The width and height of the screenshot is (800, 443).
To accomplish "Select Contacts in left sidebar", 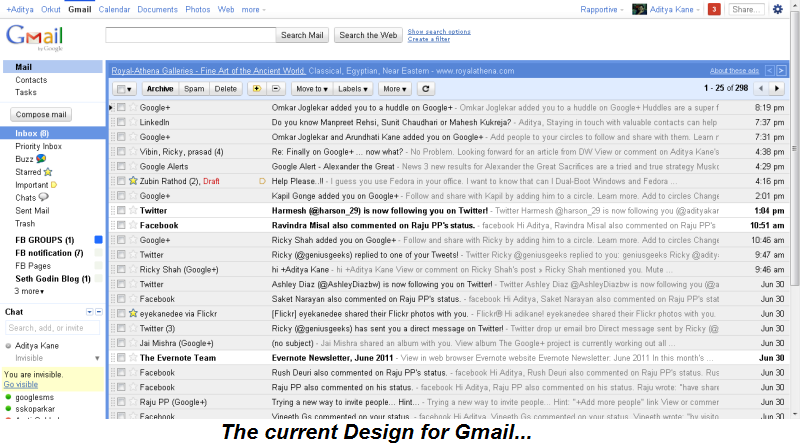I will (x=31, y=80).
